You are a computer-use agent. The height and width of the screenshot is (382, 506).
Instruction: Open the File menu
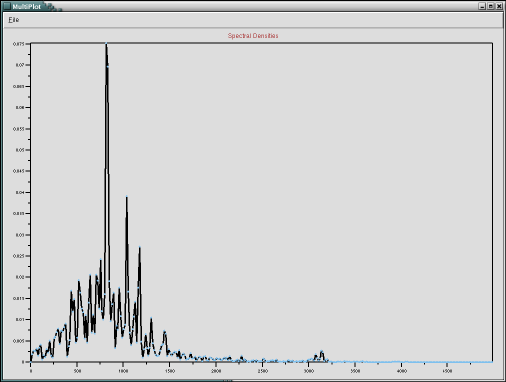(14, 20)
